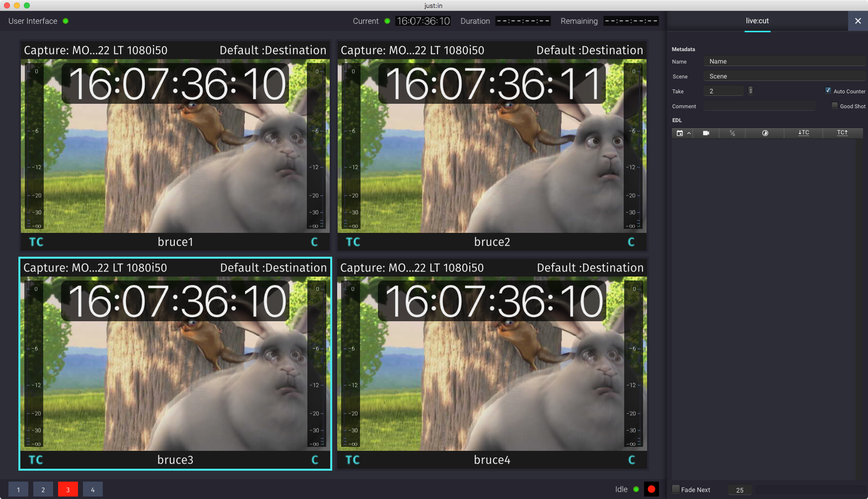The image size is (868, 499).
Task: Click the Name metadata field
Action: pos(785,62)
